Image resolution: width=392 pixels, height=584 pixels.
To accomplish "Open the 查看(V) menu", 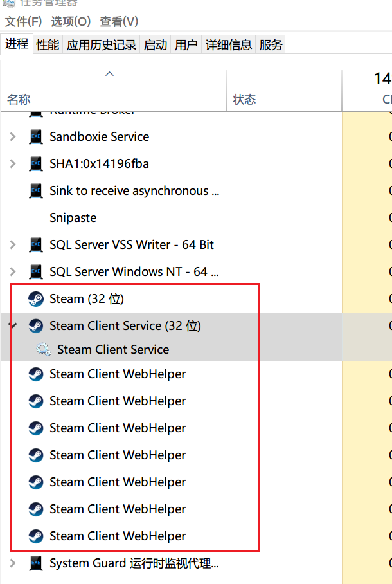I will click(119, 21).
